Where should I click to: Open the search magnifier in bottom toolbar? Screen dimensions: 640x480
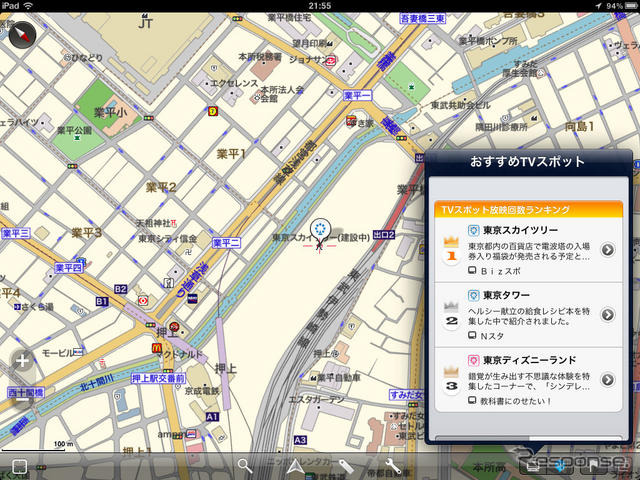coord(244,465)
